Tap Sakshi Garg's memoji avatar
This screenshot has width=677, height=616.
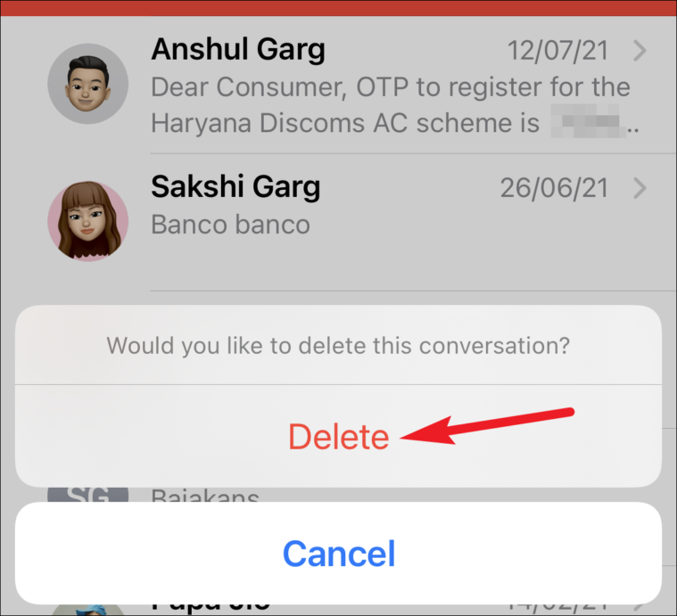click(87, 221)
